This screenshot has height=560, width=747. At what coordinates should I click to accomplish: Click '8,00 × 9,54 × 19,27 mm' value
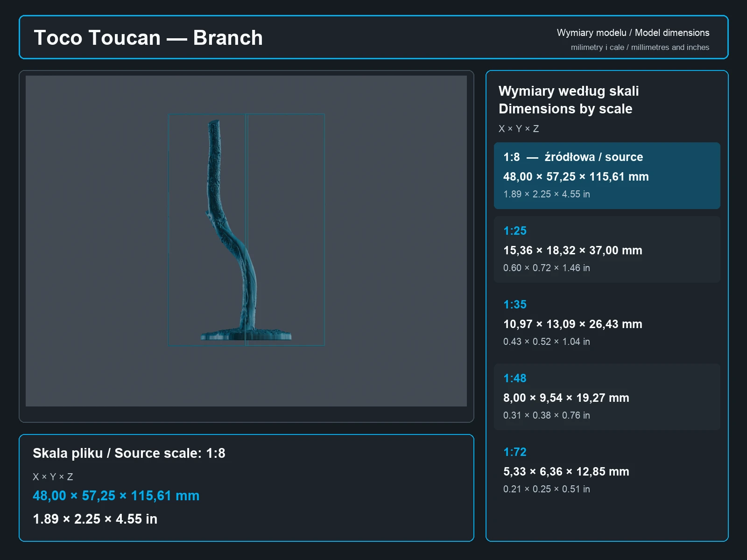566,398
